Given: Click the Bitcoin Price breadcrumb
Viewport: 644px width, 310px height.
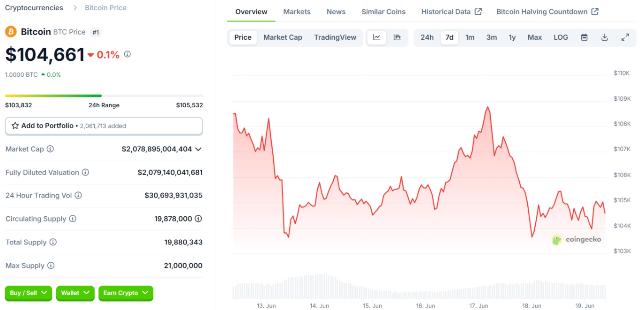Looking at the screenshot, I should click(105, 8).
